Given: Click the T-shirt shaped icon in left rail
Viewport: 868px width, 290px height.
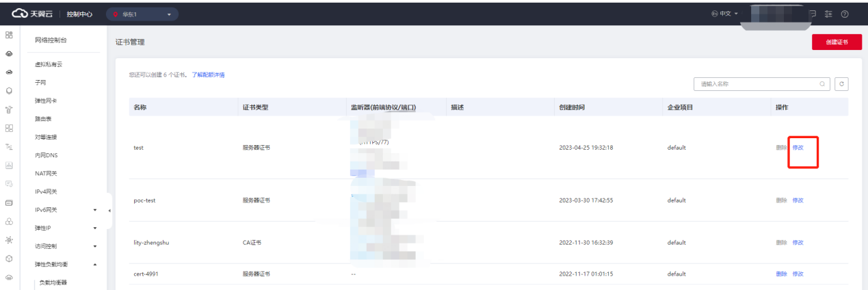Looking at the screenshot, I should [x=10, y=109].
